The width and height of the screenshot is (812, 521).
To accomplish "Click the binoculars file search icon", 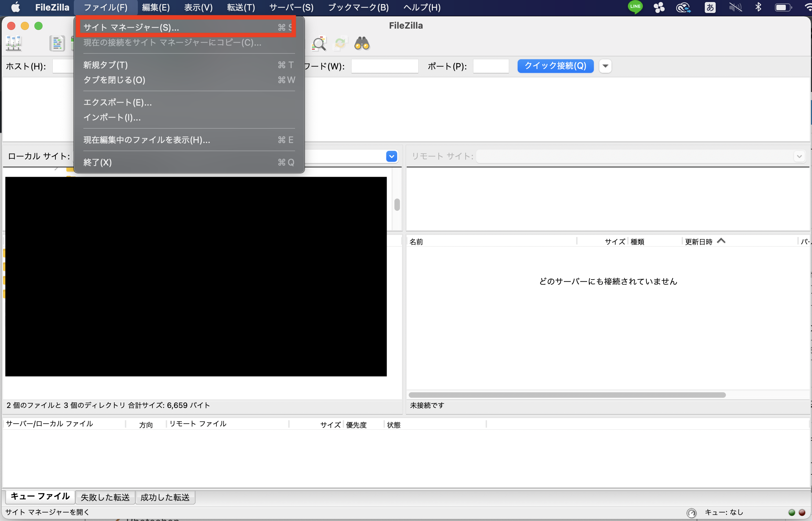I will [362, 44].
